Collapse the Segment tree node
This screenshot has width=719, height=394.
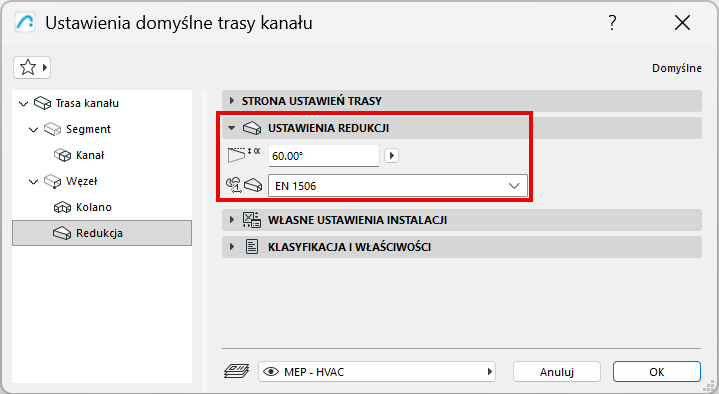[x=33, y=130]
